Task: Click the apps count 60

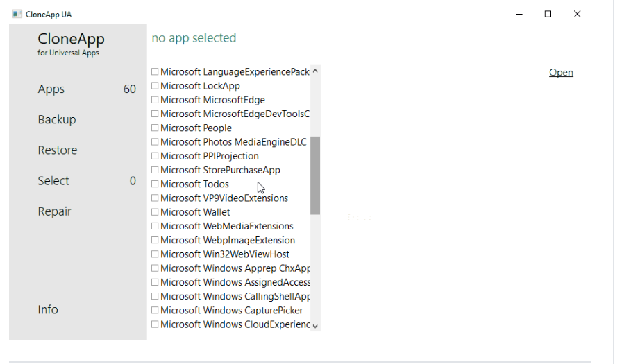Action: click(129, 89)
